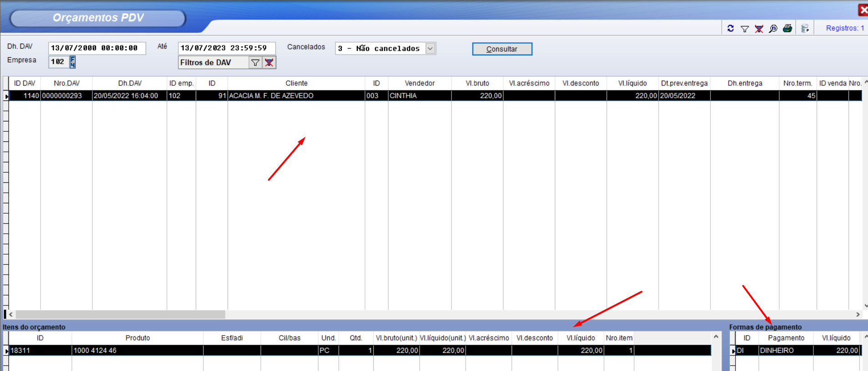The image size is (868, 371).
Task: Click the Vl.líquido(unit.) column header
Action: click(443, 338)
